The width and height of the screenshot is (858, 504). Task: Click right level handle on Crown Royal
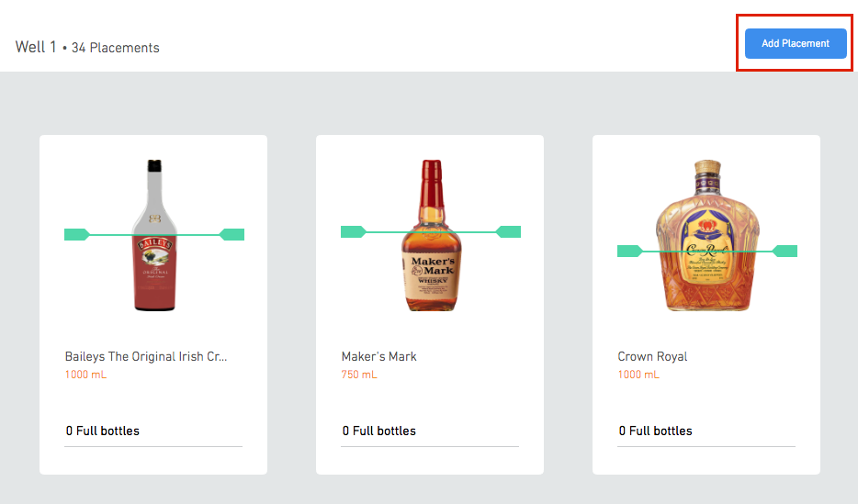coord(785,251)
